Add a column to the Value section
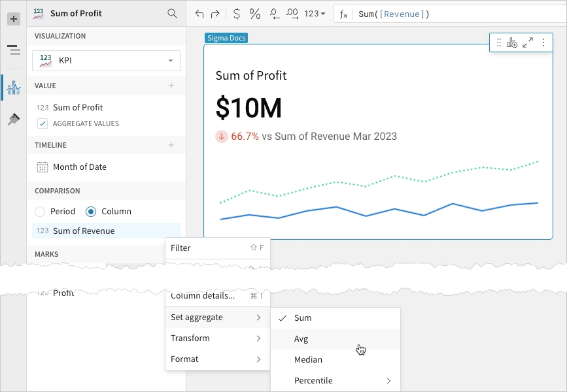 pyautogui.click(x=171, y=86)
